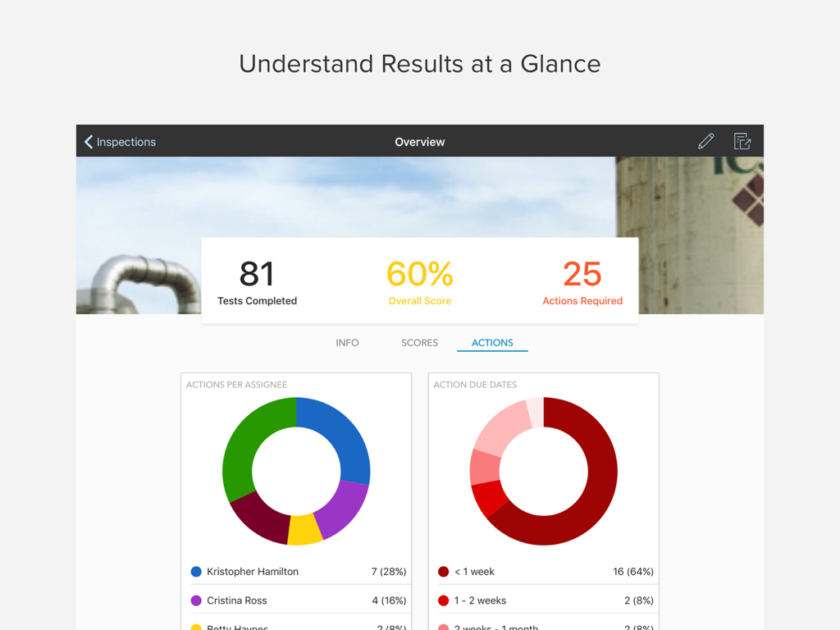Screen dimensions: 840x630
Task: Switch to the SCORES tab
Action: (419, 343)
